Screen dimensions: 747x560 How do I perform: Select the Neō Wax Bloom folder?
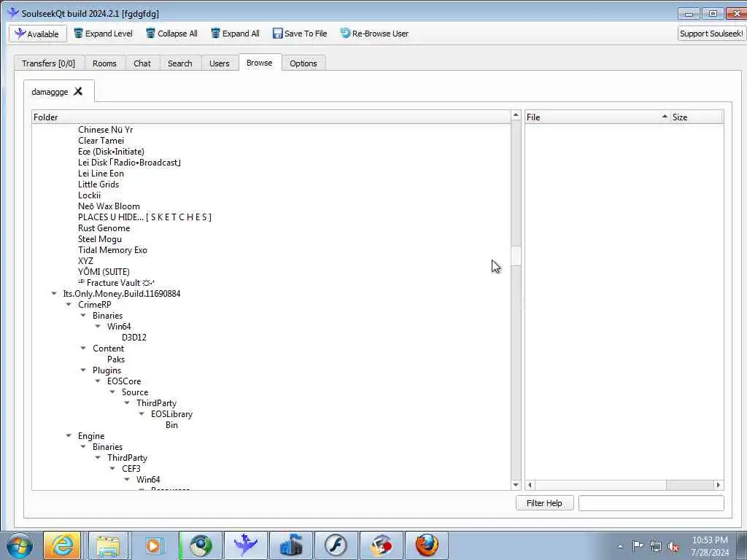click(109, 206)
